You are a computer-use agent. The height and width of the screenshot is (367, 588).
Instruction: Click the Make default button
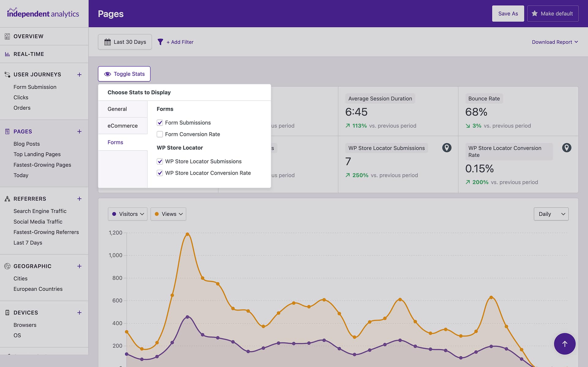pos(553,13)
